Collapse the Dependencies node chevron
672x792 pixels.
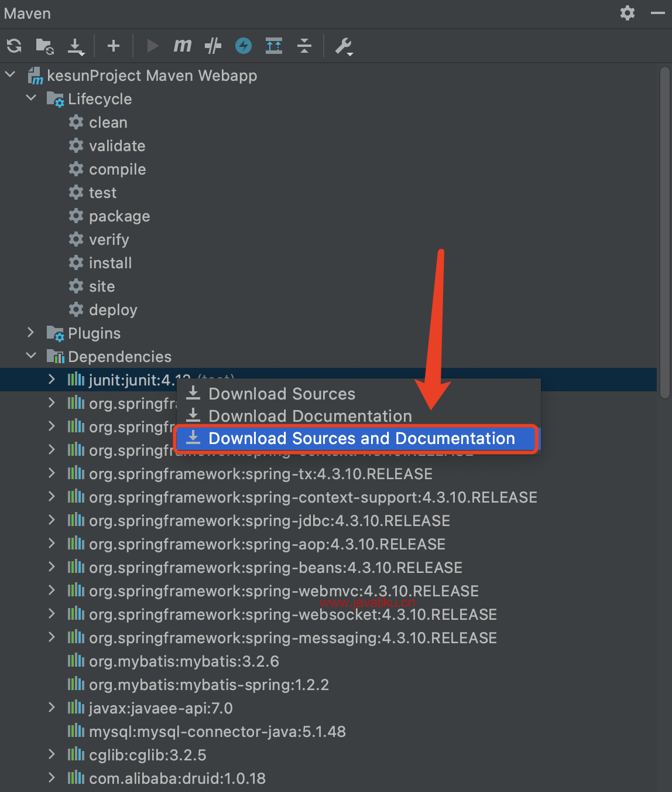32,356
